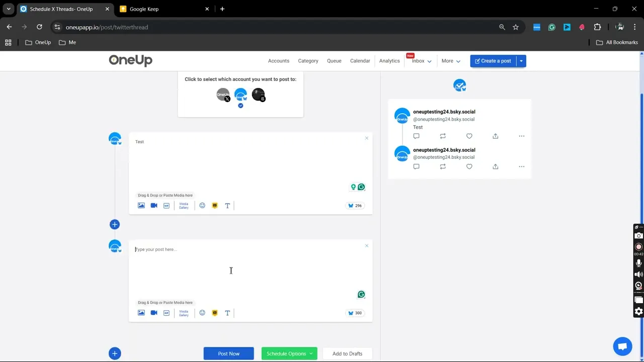Click screen recorder microphone icon

pyautogui.click(x=639, y=263)
